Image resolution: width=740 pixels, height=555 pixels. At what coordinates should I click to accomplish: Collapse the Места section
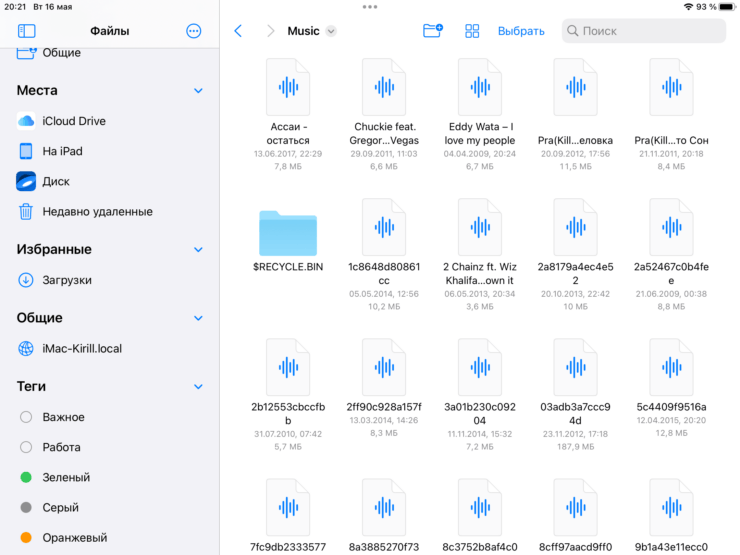(x=198, y=91)
